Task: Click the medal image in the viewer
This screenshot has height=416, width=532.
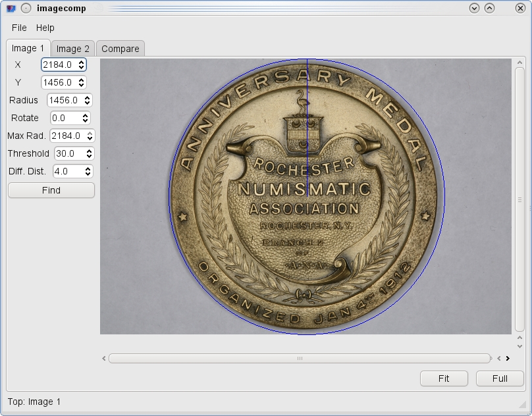Action: pos(306,196)
